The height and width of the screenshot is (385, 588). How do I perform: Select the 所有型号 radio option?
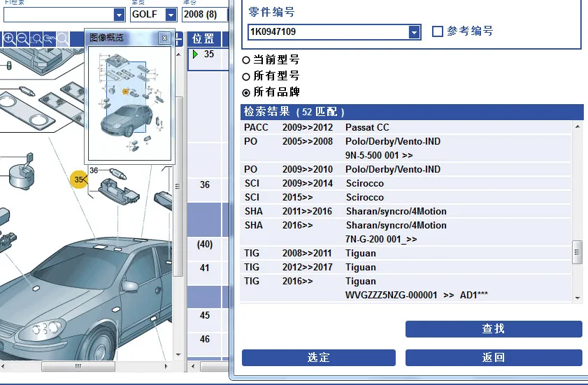tap(246, 76)
